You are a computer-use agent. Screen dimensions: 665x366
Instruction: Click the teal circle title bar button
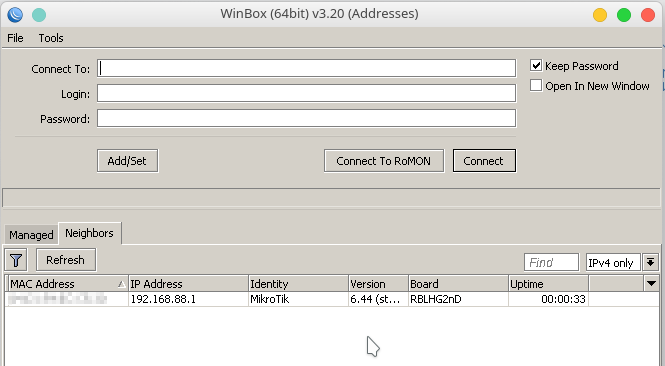pos(39,15)
